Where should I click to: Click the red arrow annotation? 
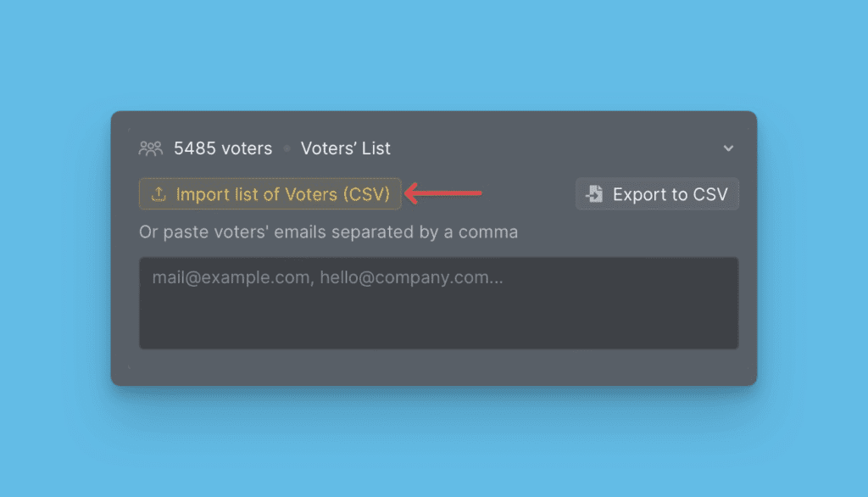tap(443, 194)
